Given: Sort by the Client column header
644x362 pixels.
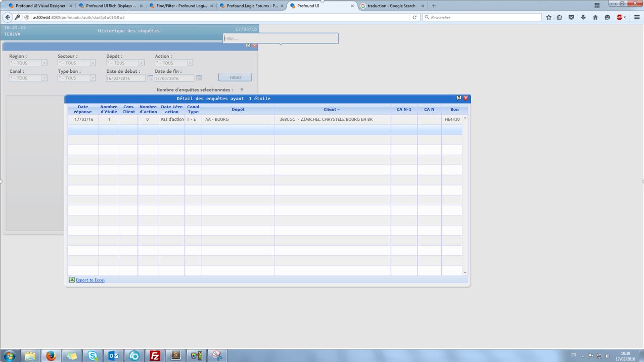Looking at the screenshot, I should pos(332,109).
